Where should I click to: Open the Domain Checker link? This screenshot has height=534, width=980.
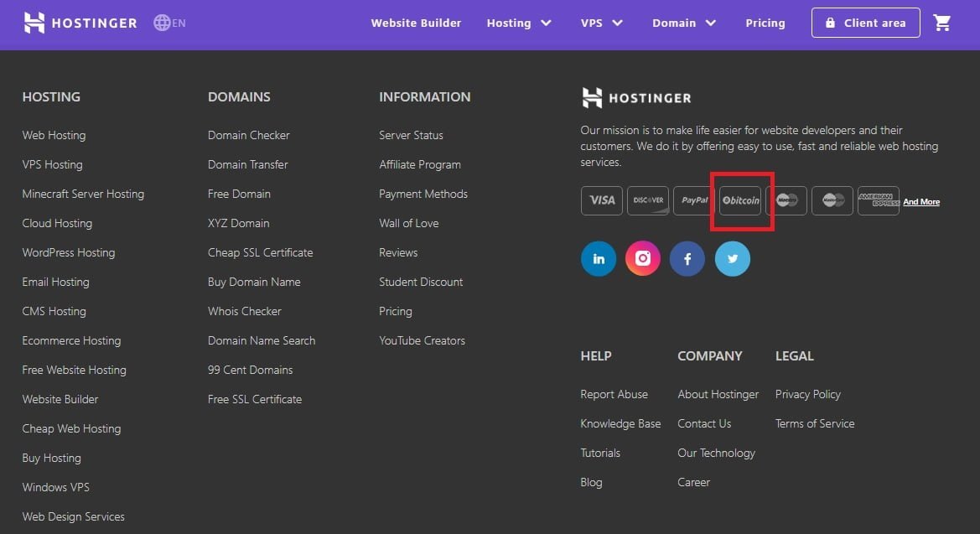click(248, 135)
